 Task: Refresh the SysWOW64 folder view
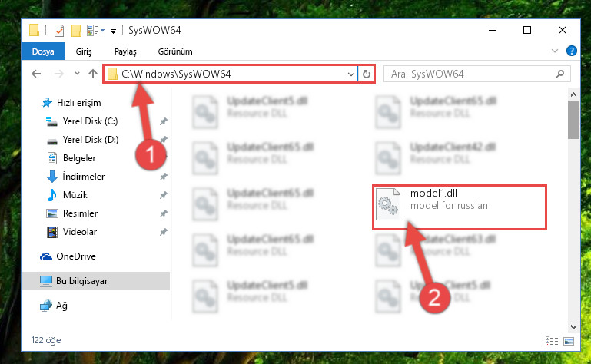(x=367, y=74)
